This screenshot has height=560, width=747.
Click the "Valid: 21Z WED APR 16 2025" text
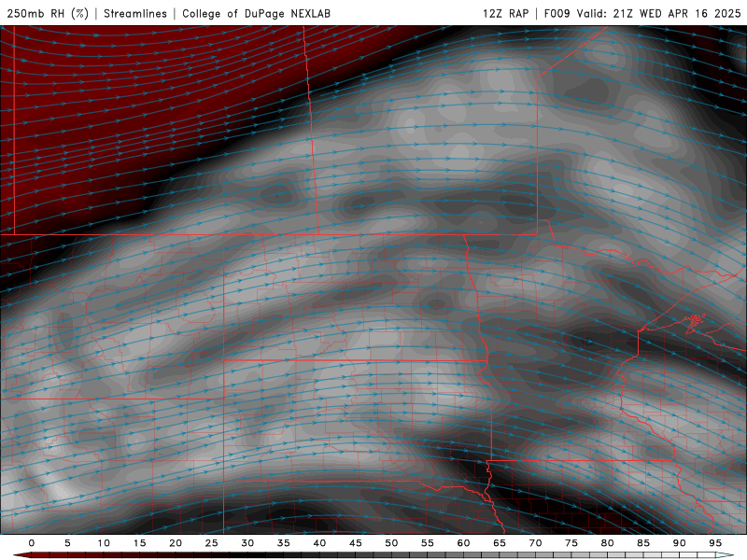coord(659,13)
